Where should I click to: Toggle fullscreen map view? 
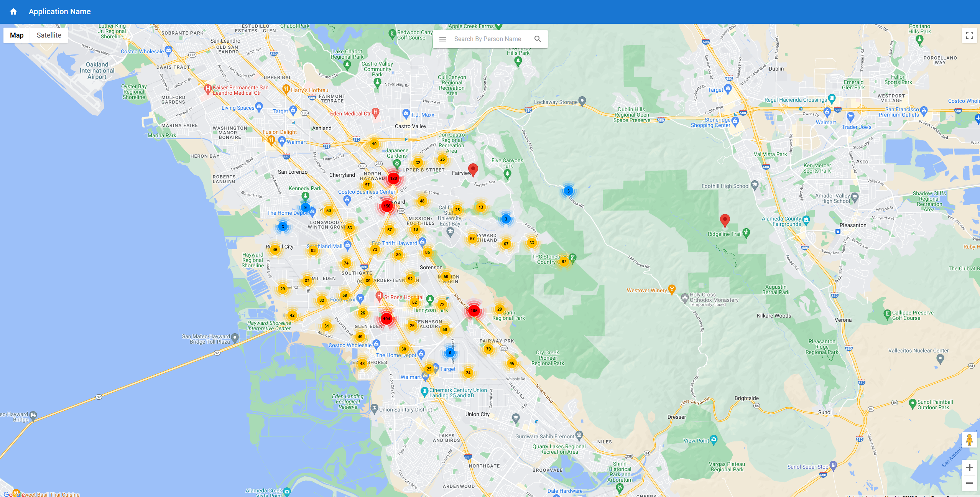point(970,35)
